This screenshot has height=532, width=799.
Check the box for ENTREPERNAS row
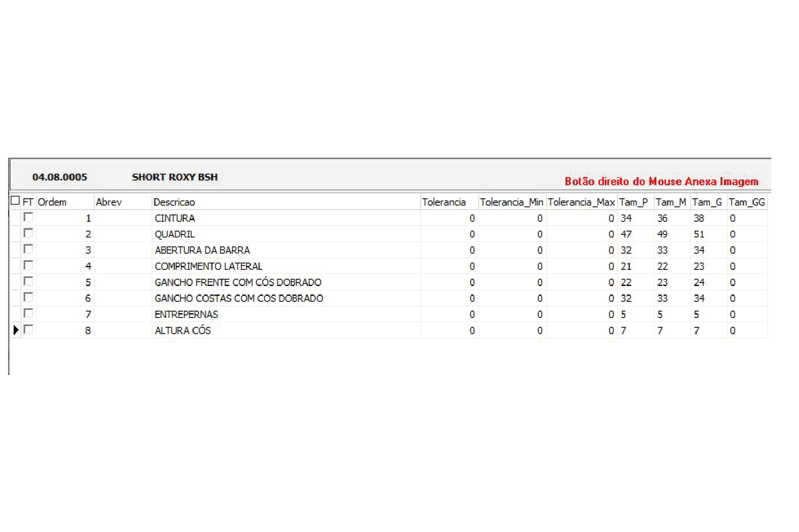point(29,314)
